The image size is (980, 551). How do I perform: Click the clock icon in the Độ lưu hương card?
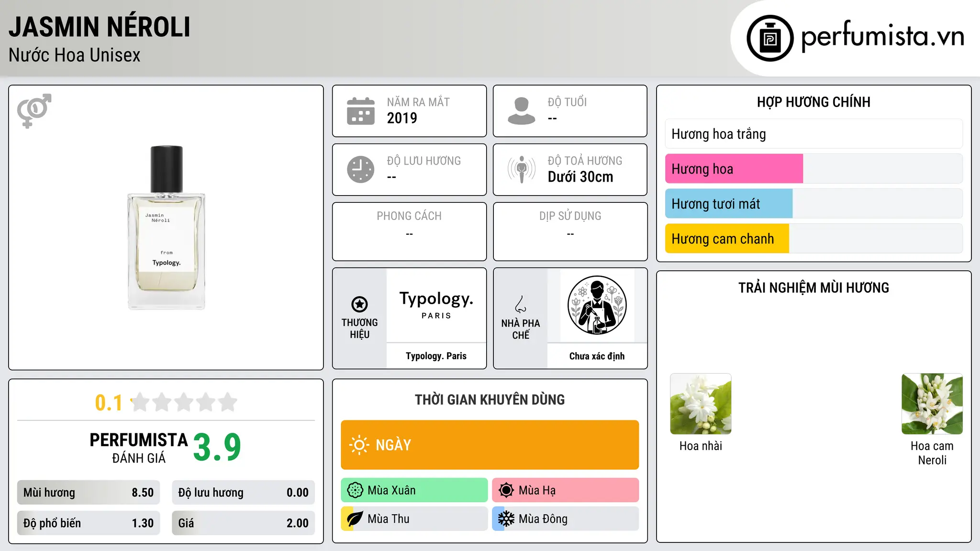click(361, 169)
